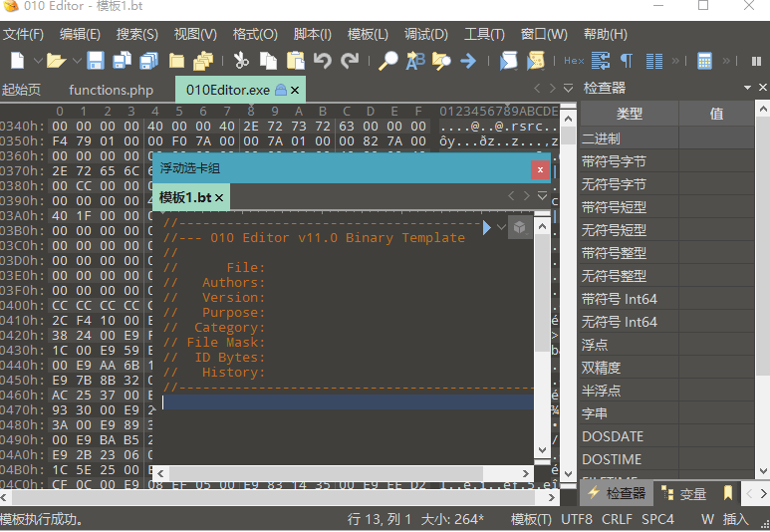The width and height of the screenshot is (770, 532).
Task: Close the 模板1.bt tab
Action: point(219,197)
